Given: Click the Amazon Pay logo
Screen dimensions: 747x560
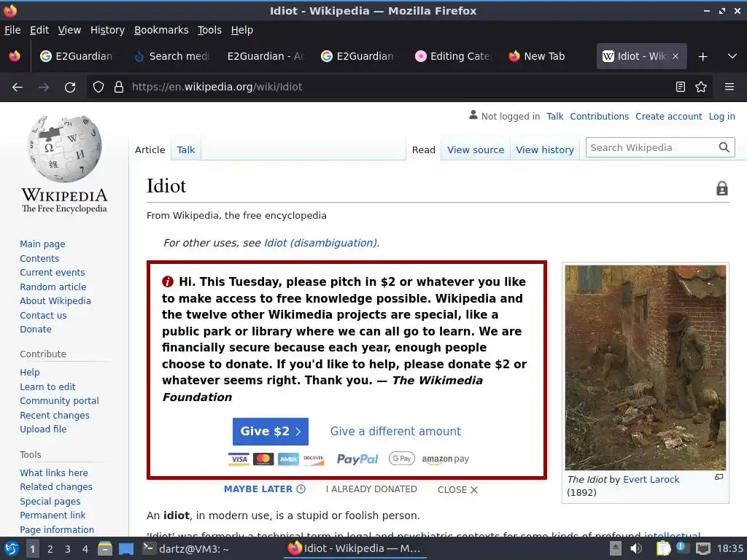Looking at the screenshot, I should pyautogui.click(x=446, y=459).
